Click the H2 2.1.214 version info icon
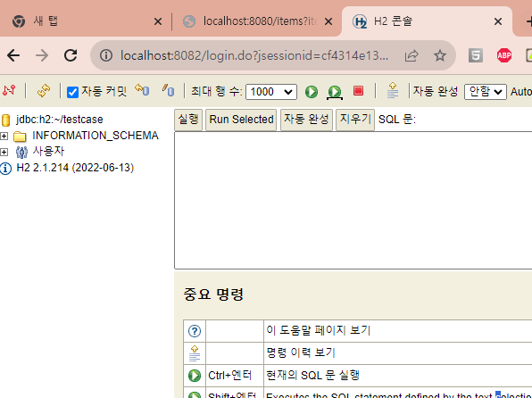Image resolution: width=532 pixels, height=398 pixels. pyautogui.click(x=5, y=169)
